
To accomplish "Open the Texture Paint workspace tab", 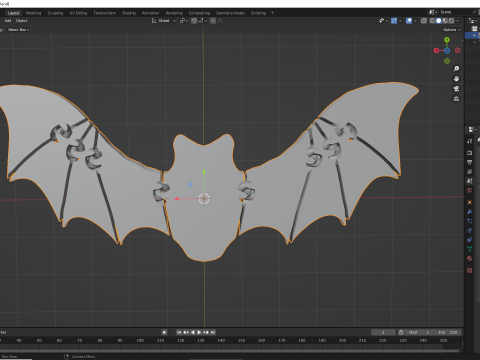I will (104, 13).
